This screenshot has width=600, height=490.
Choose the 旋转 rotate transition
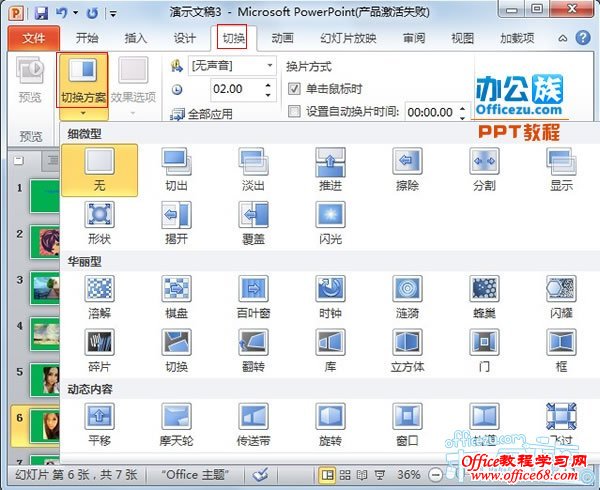[330, 425]
